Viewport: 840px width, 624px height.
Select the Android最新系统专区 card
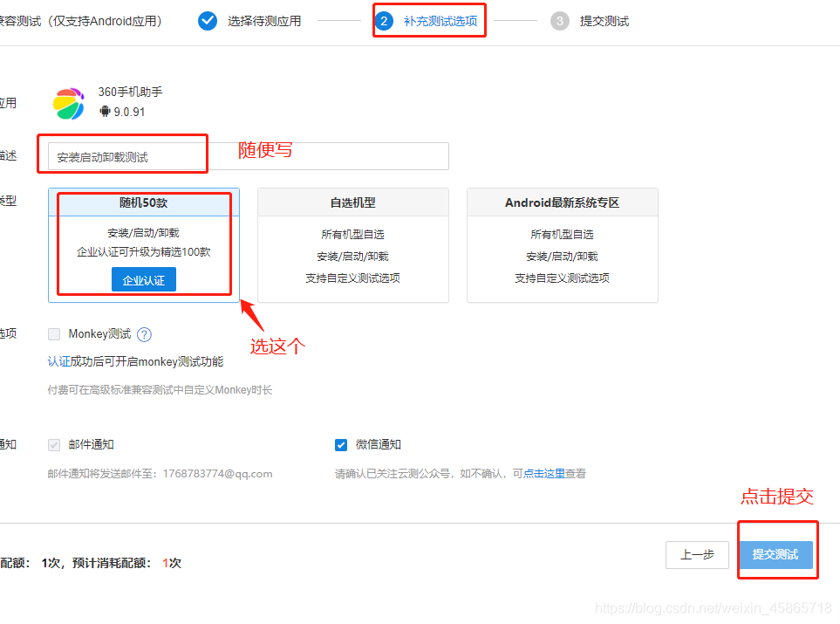[x=563, y=245]
